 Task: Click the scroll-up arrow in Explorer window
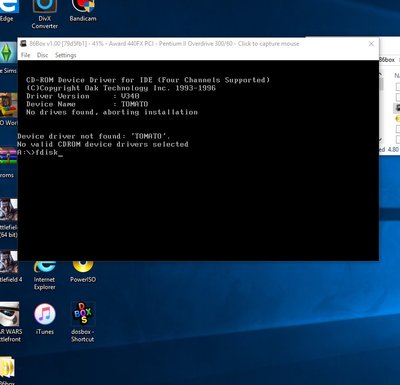tap(381, 73)
